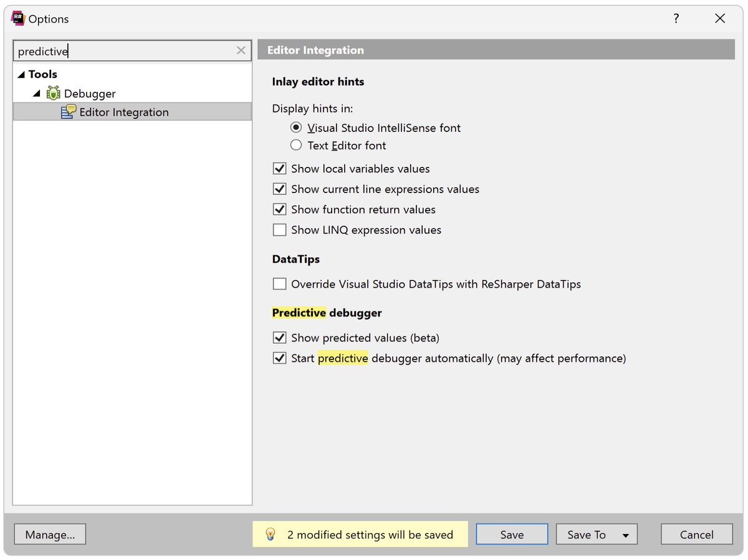Close the Options dialog window
The height and width of the screenshot is (560, 748).
point(720,19)
